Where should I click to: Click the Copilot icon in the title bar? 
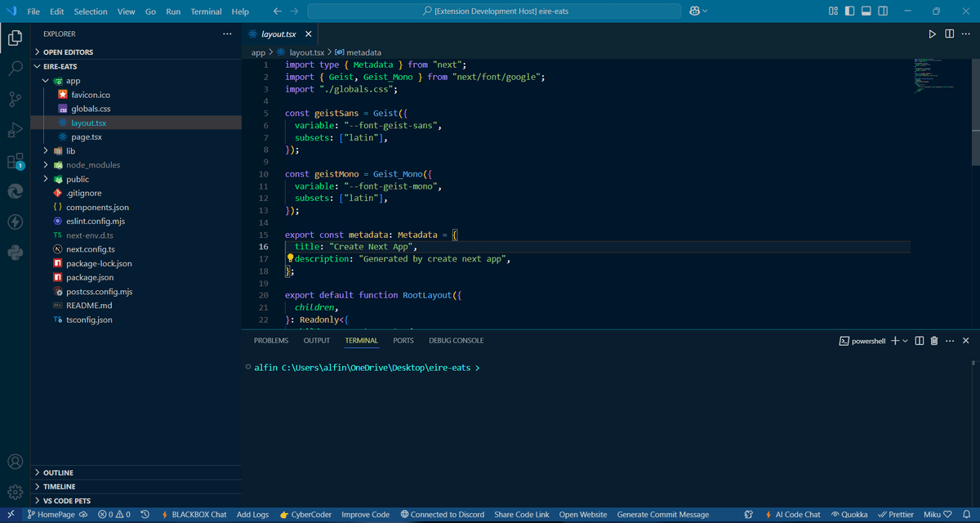point(694,11)
